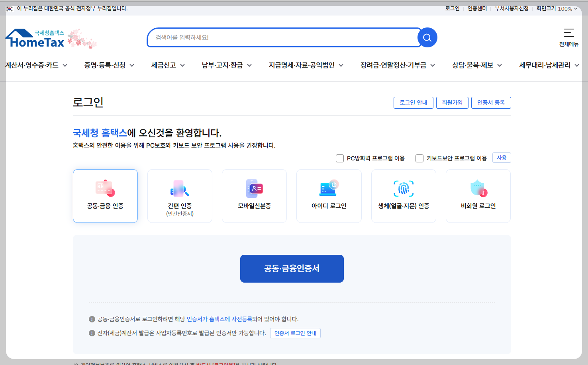
Task: Click the HomeTax logo
Action: coord(35,39)
